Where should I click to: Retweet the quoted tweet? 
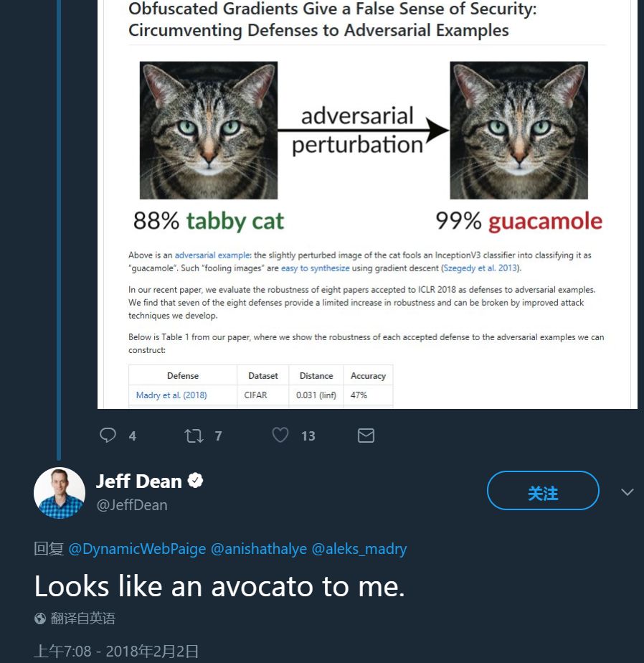(x=194, y=436)
